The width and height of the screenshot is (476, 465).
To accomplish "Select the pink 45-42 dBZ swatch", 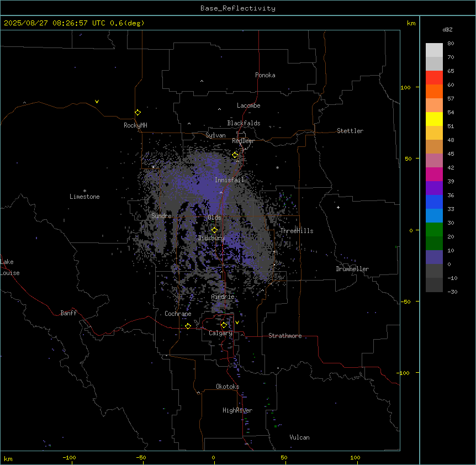I will point(434,161).
